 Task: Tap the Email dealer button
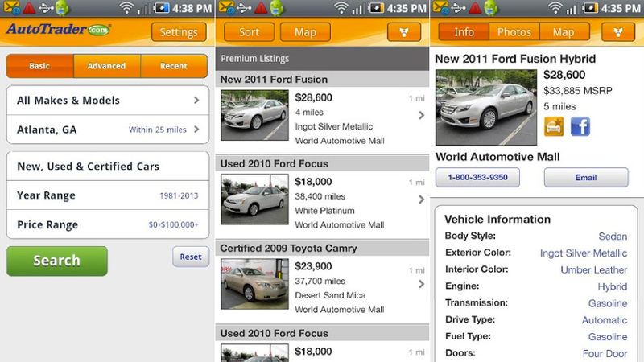(586, 177)
